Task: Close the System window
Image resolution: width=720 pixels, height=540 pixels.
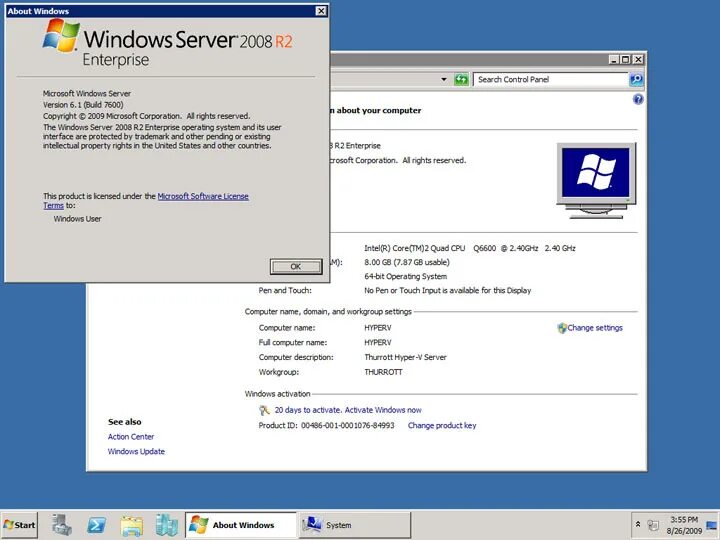Action: [638, 59]
